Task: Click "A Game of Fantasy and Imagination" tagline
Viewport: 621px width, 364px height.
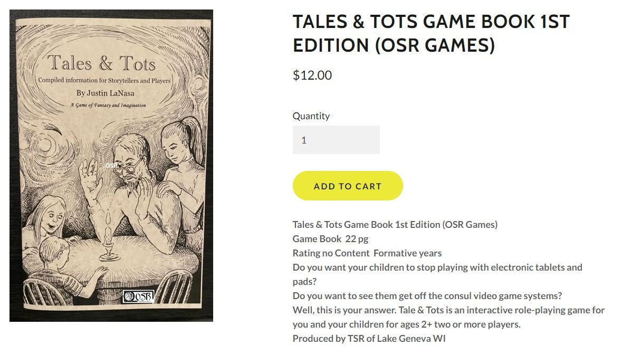Action: (x=108, y=105)
